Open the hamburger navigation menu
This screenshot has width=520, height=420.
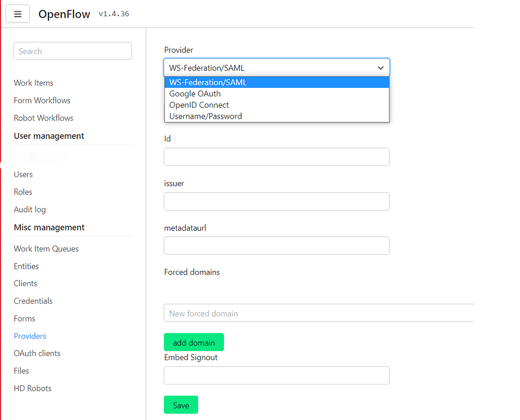(17, 14)
